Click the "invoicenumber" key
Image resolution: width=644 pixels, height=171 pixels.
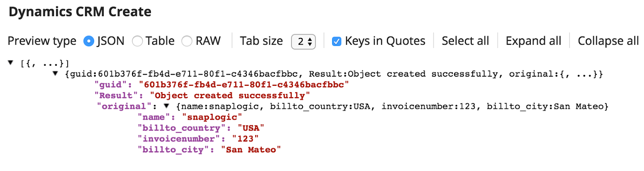coord(179,139)
